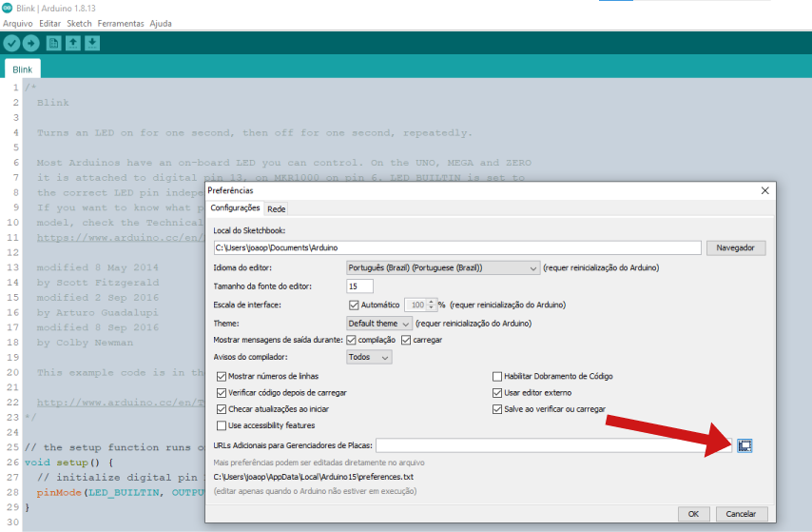Open the Avisos do compilador dropdown
Screen dimensions: 812x532
point(369,357)
